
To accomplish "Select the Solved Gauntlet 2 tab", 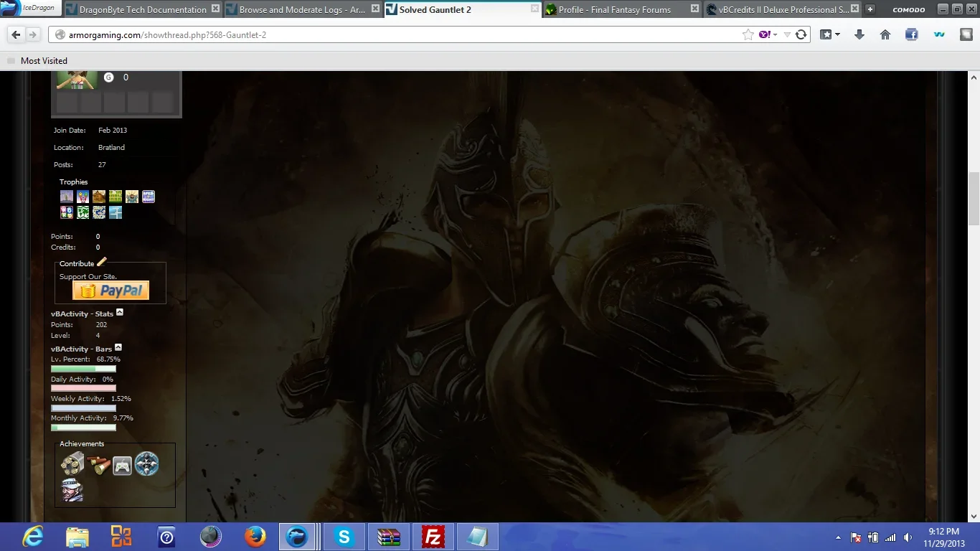I will (462, 9).
